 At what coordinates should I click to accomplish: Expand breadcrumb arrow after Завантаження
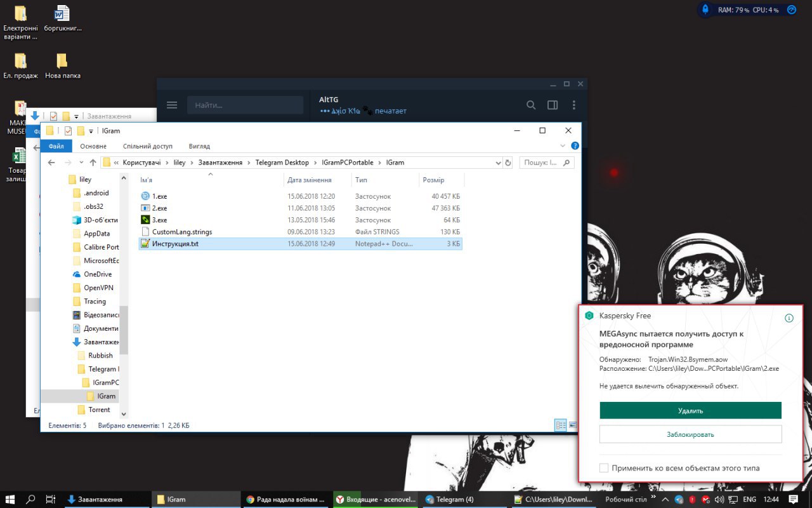(x=249, y=163)
